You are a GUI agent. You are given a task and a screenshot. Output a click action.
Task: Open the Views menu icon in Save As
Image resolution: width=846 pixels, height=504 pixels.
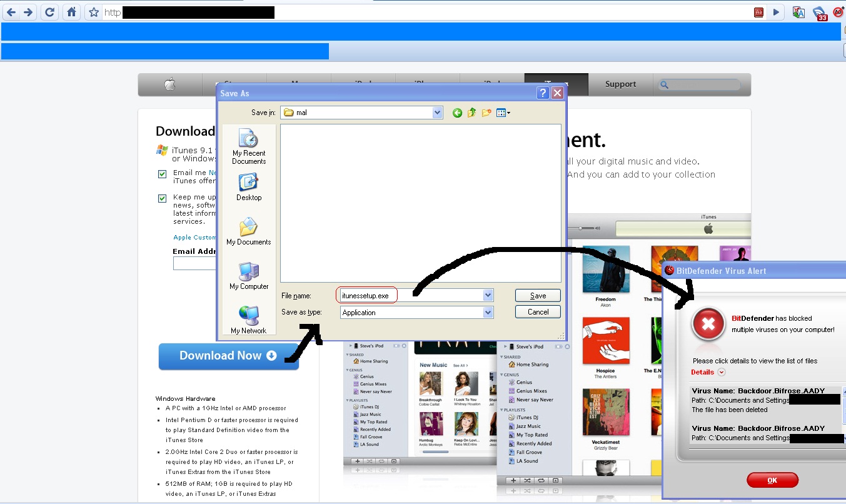pos(503,113)
